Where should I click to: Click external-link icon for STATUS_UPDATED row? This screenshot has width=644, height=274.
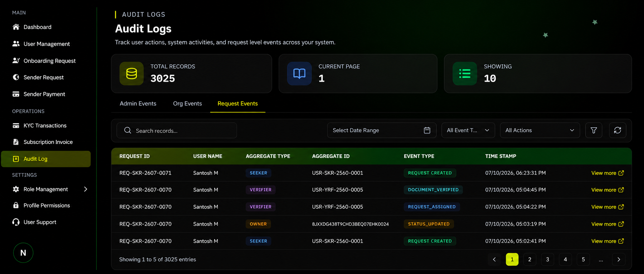click(621, 224)
